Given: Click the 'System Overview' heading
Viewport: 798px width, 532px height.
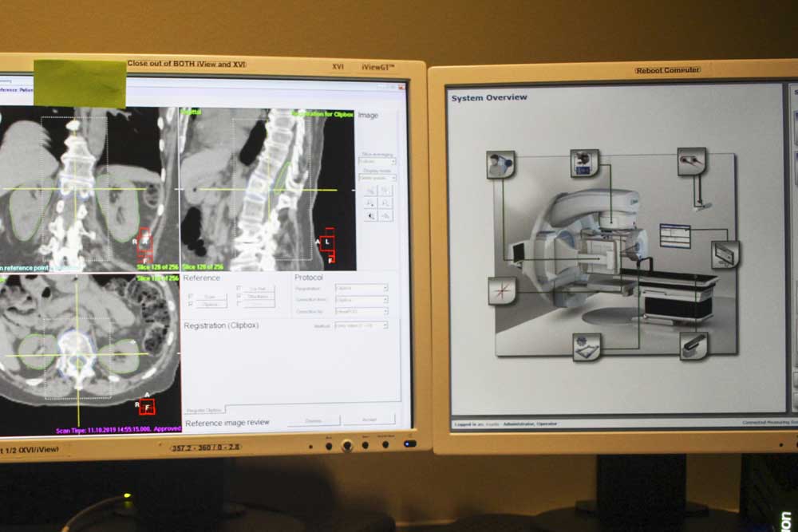Looking at the screenshot, I should coord(489,97).
